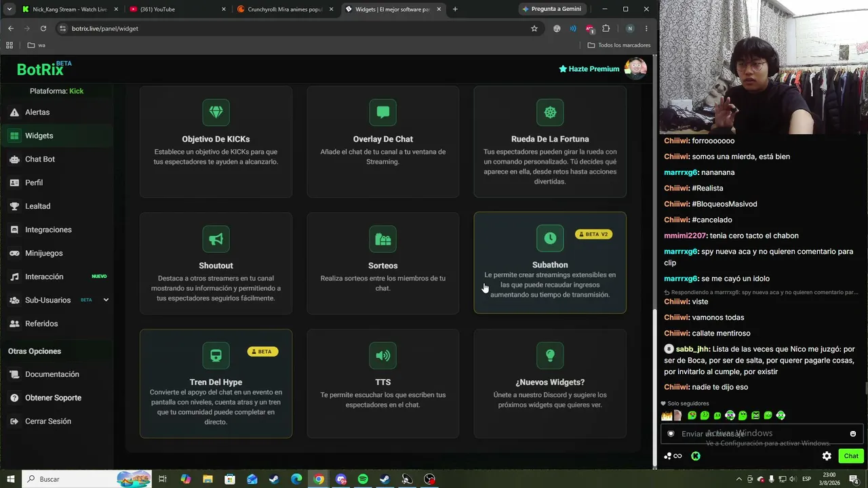Reload the page in Chrome
Image resolution: width=868 pixels, height=488 pixels.
point(43,28)
